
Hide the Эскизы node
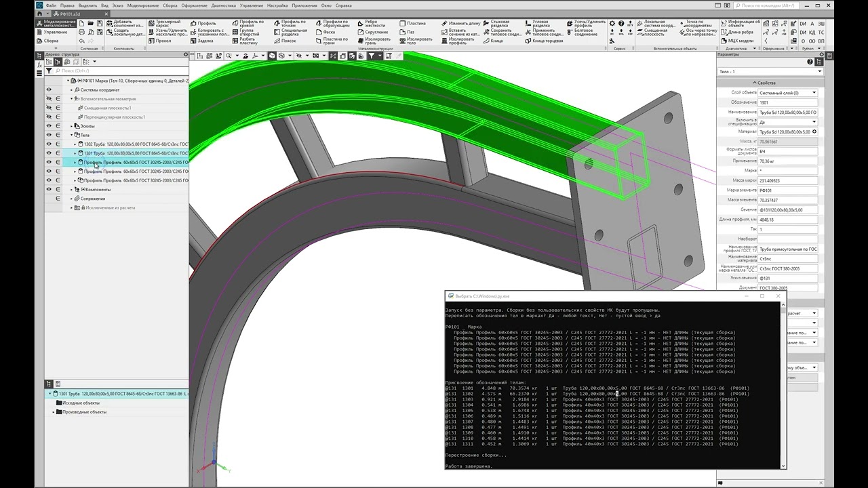pos(49,126)
